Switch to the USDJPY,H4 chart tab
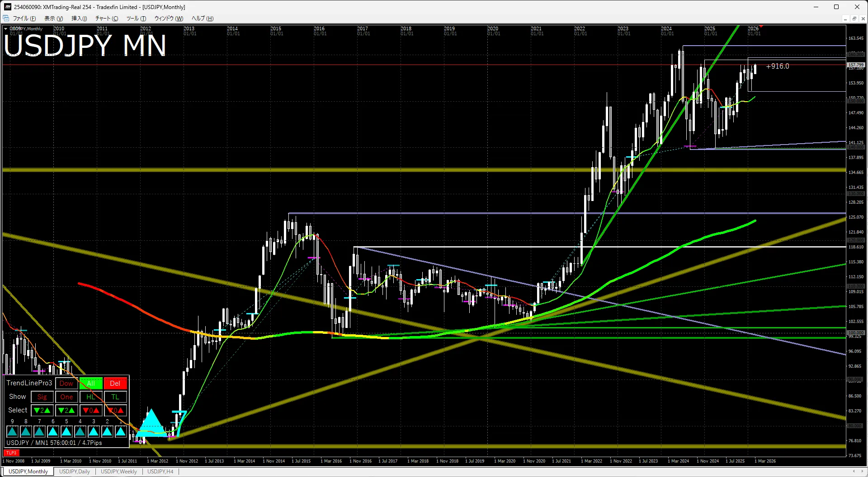 pyautogui.click(x=160, y=472)
